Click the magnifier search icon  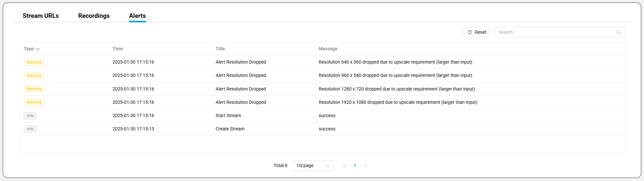click(618, 32)
